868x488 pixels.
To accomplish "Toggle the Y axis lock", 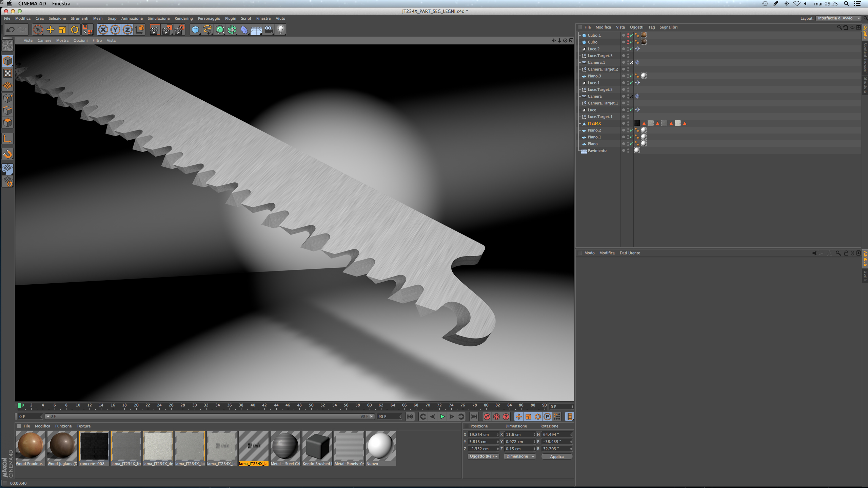I will [x=115, y=30].
